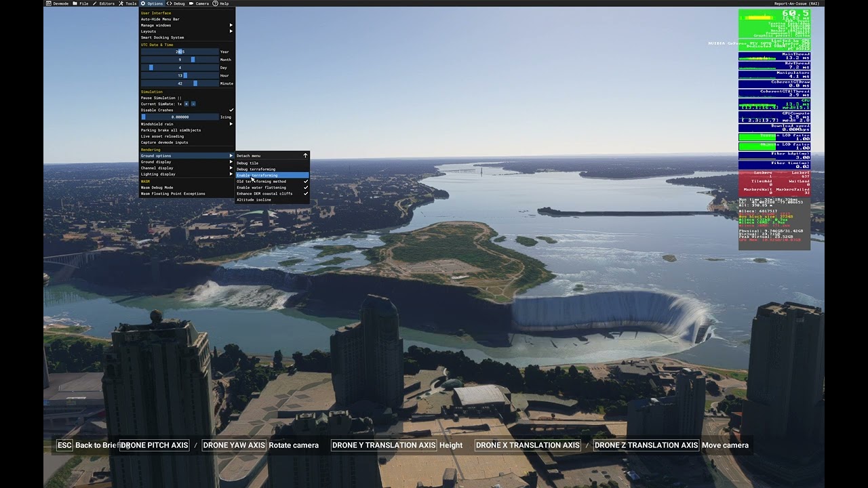Toggle Wasm Floating Point Exceptions
The image size is (868, 488).
186,194
